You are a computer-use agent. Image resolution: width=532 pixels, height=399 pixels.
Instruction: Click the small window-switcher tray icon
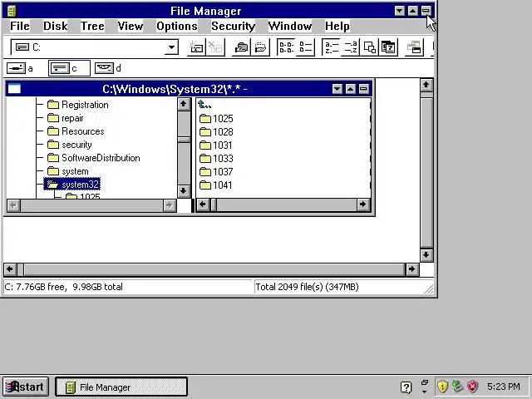(x=425, y=382)
